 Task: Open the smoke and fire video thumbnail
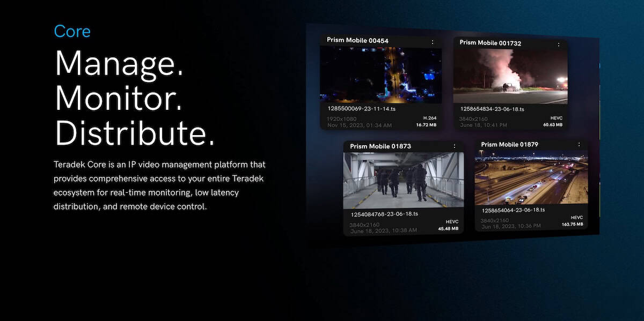510,77
